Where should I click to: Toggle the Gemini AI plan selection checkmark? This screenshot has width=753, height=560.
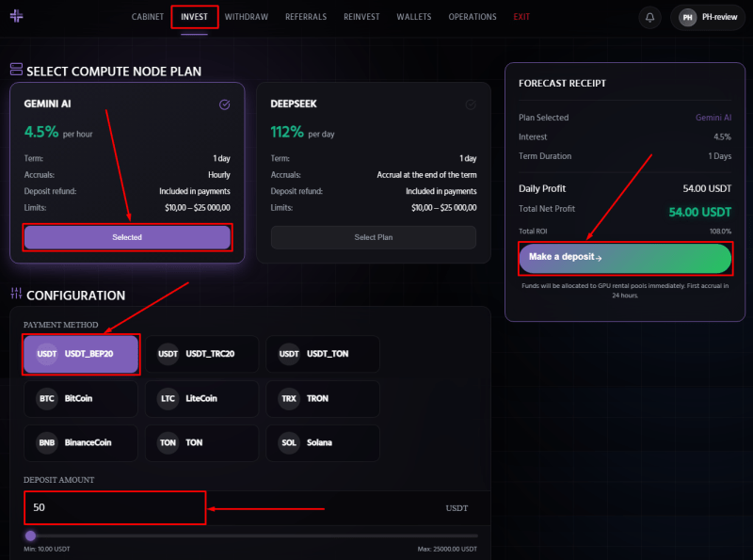coord(225,104)
